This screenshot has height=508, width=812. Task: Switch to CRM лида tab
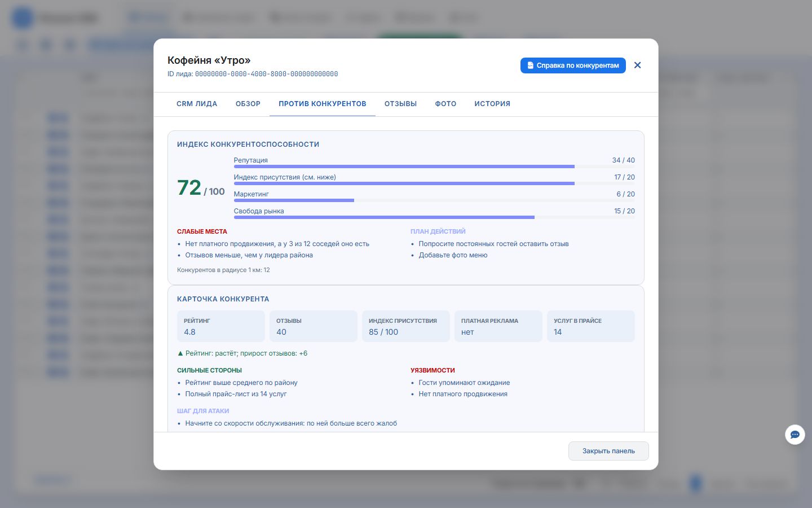pos(197,104)
